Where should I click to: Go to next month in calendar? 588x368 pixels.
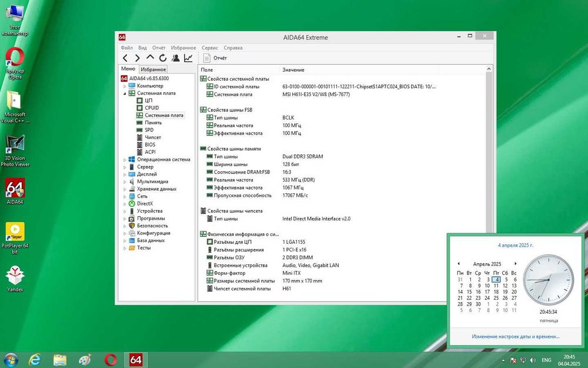coord(515,264)
